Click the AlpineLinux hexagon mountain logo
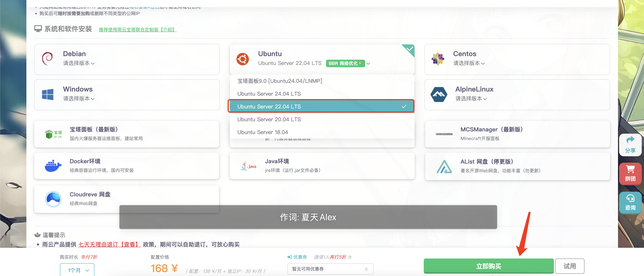 pos(439,94)
